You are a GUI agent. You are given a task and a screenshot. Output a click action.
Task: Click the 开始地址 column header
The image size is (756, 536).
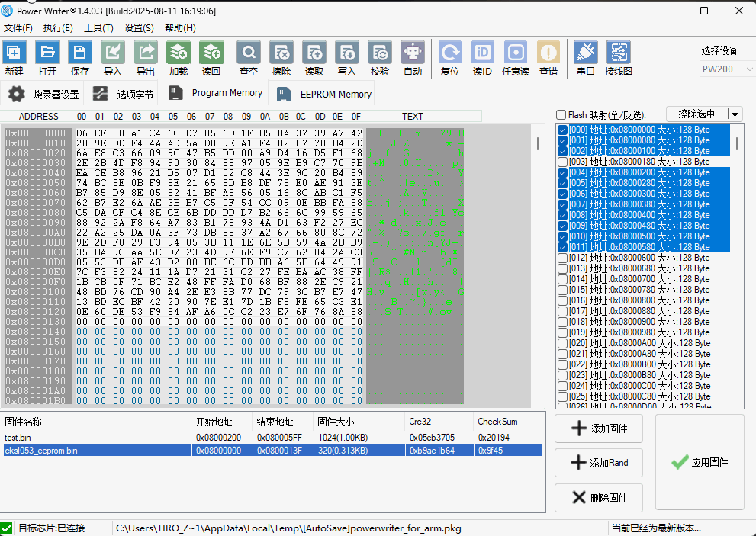tap(222, 422)
